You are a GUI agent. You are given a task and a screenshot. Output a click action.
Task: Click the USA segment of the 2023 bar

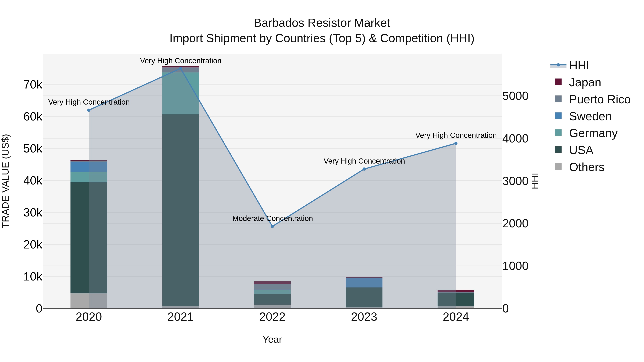pos(364,297)
